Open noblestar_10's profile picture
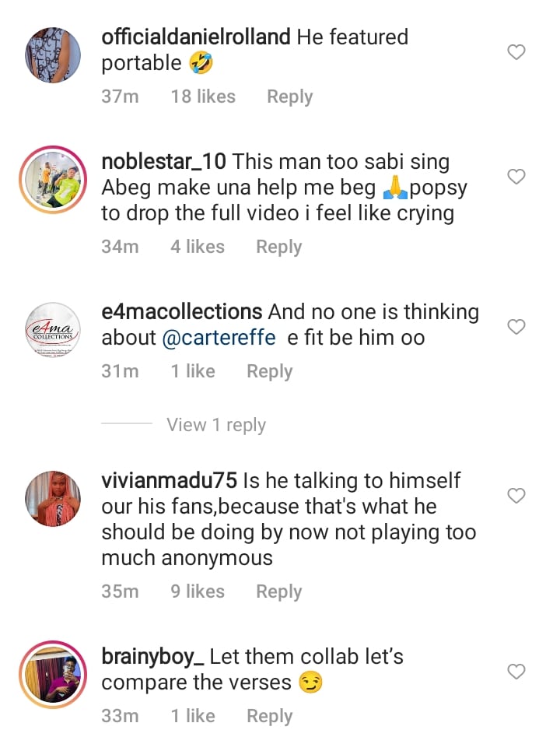The height and width of the screenshot is (744, 560). click(x=53, y=180)
